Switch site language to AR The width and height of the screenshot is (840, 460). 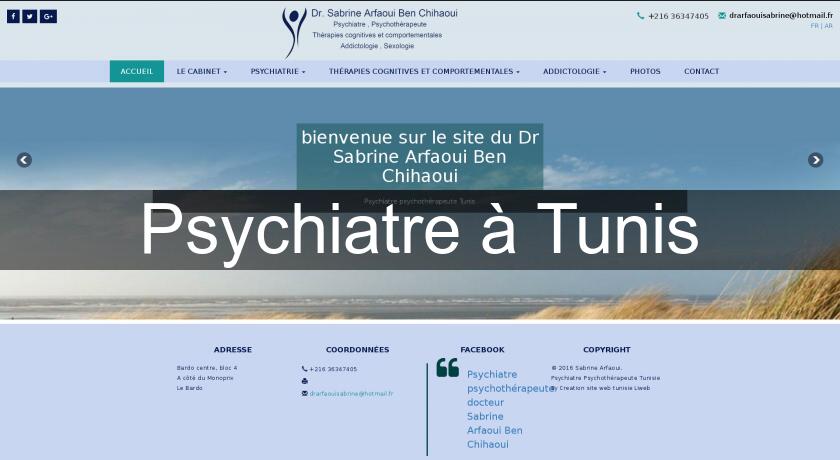(x=828, y=26)
